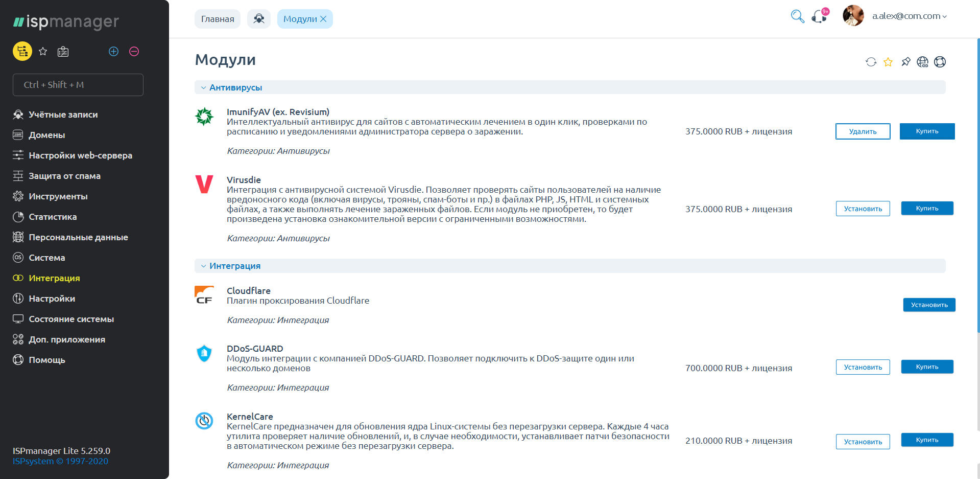Open the user icon tab
The image size is (980, 479).
coord(259,19)
